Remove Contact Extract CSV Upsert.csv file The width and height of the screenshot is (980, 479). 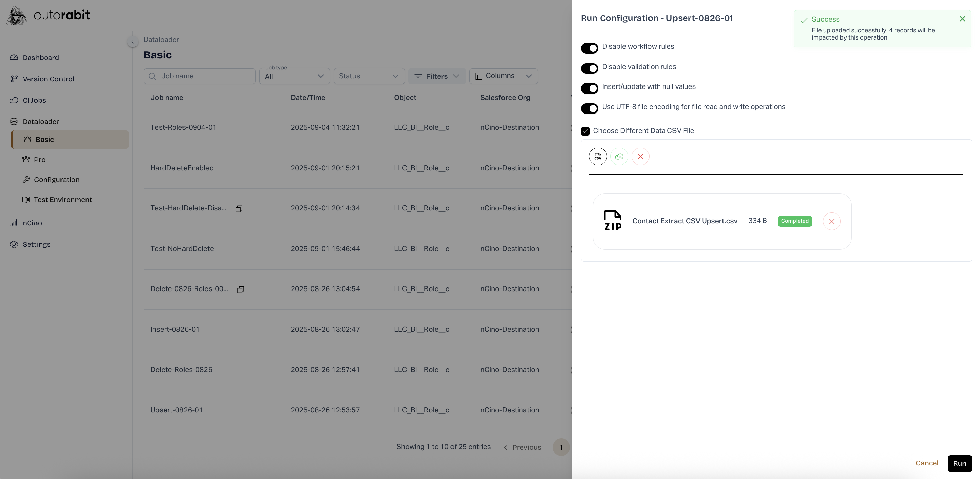tap(831, 221)
